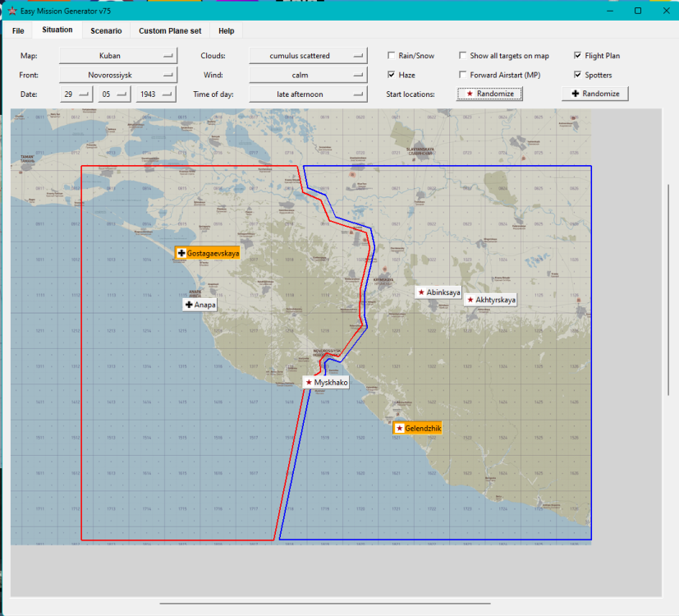Click the Easy Mission Generator title icon
The height and width of the screenshot is (616, 679).
pos(12,11)
